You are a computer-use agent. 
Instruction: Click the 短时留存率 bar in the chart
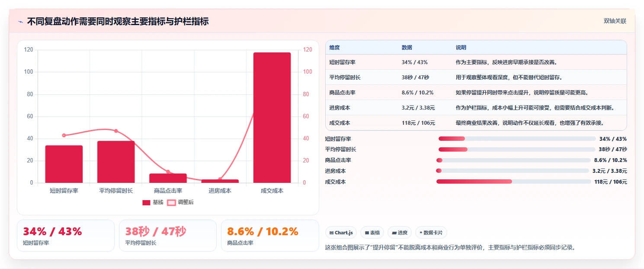(64, 164)
